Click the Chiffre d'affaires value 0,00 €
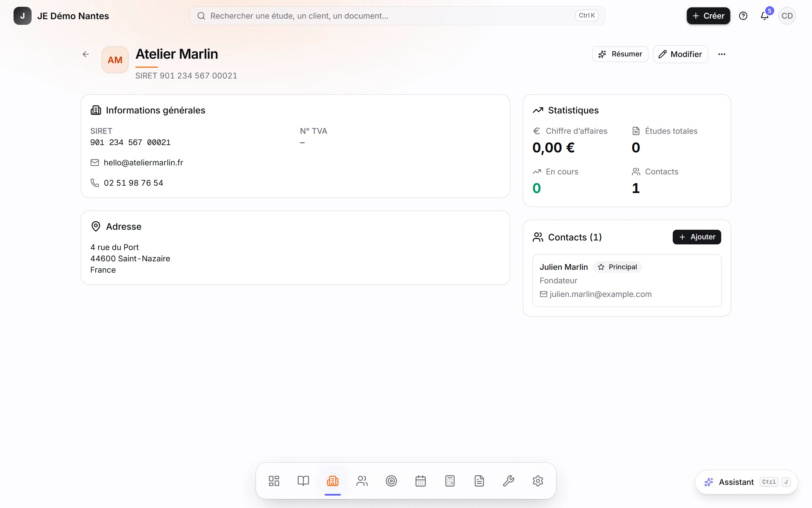 click(554, 148)
